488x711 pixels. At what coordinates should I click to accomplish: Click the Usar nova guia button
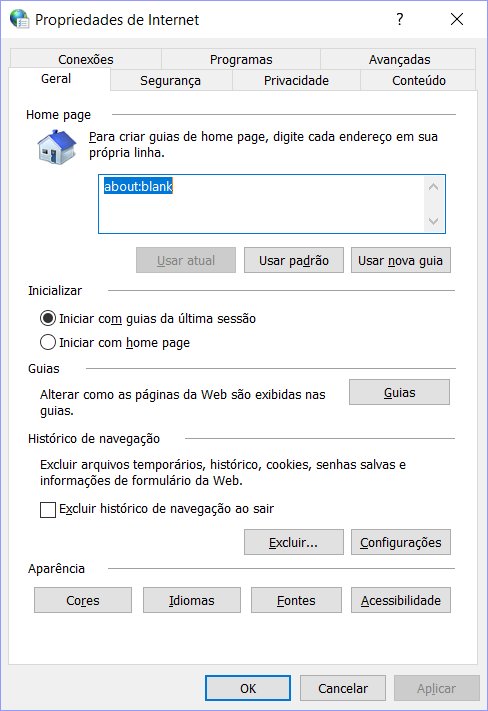[400, 260]
